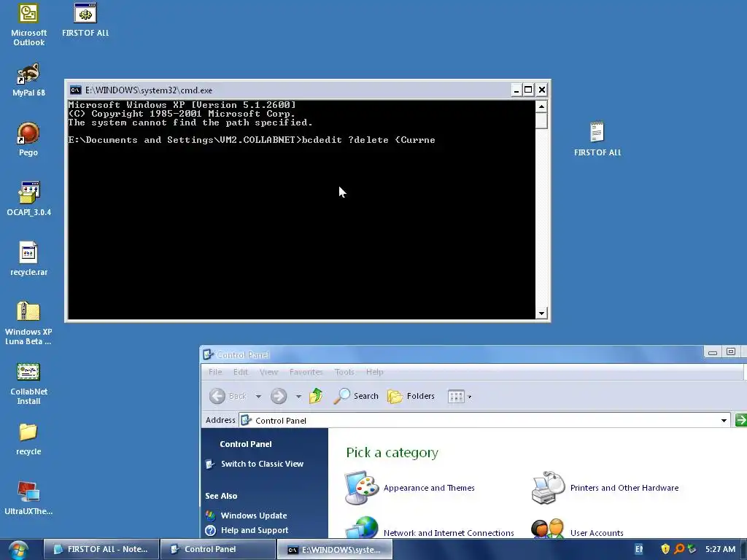
Task: Open Edit menu in Control Panel
Action: click(x=241, y=372)
